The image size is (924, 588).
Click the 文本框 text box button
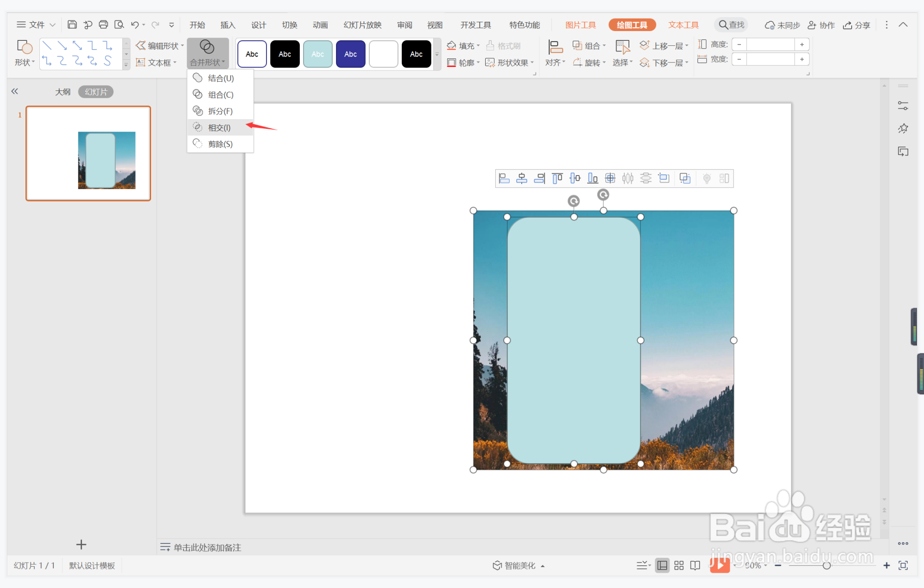[156, 63]
